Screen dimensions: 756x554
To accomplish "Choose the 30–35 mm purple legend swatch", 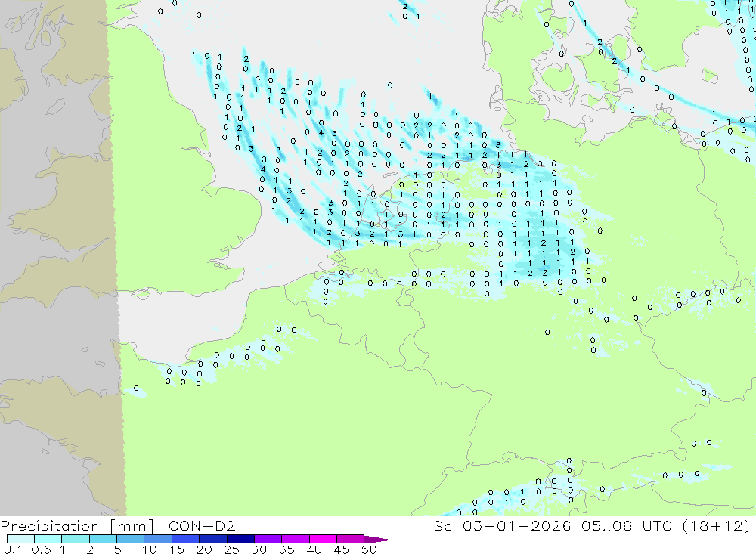I will coord(268,539).
